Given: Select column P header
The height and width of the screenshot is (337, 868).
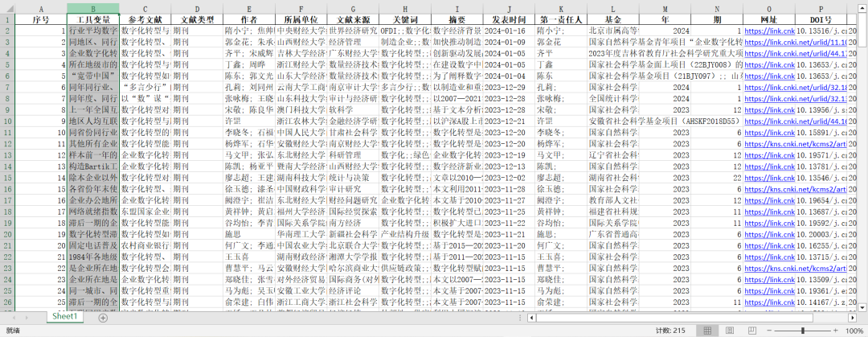Looking at the screenshot, I should point(822,8).
